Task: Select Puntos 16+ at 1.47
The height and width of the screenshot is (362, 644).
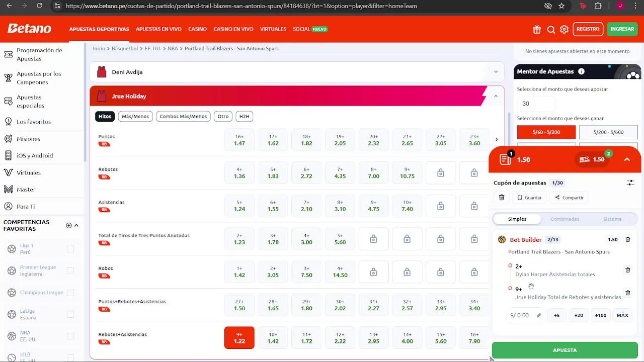Action: (x=239, y=140)
